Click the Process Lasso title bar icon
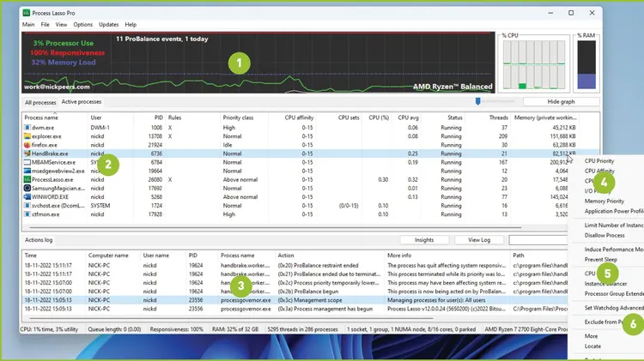The width and height of the screenshot is (644, 361). click(27, 13)
